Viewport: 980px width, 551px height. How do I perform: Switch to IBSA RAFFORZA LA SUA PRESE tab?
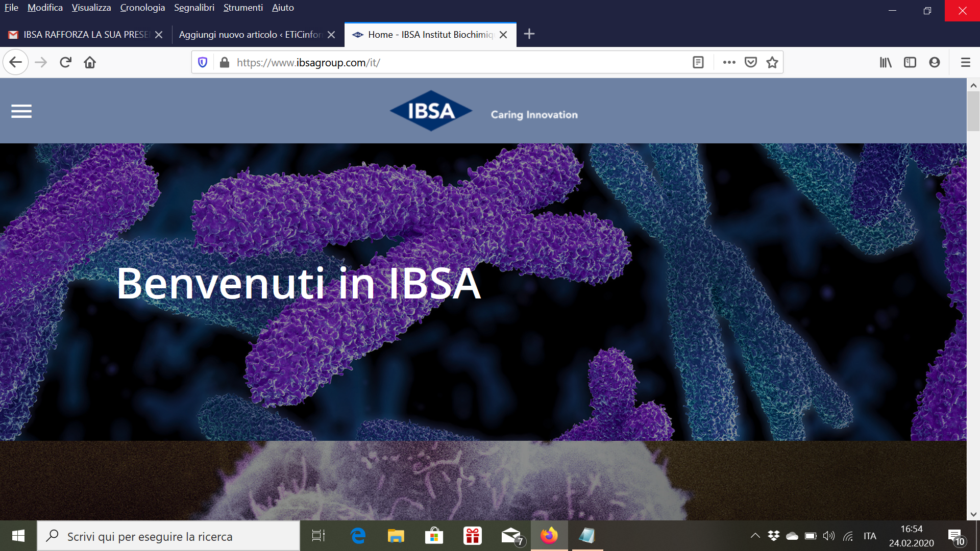tap(86, 35)
